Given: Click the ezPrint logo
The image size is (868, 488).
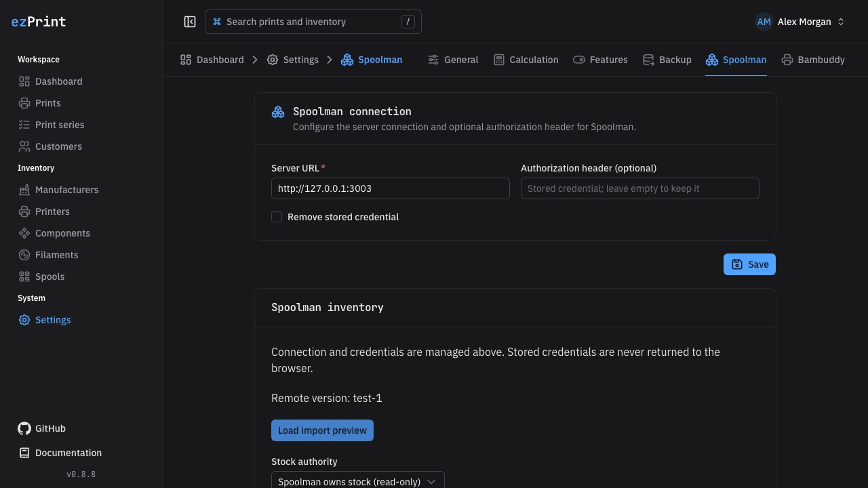Looking at the screenshot, I should point(39,22).
